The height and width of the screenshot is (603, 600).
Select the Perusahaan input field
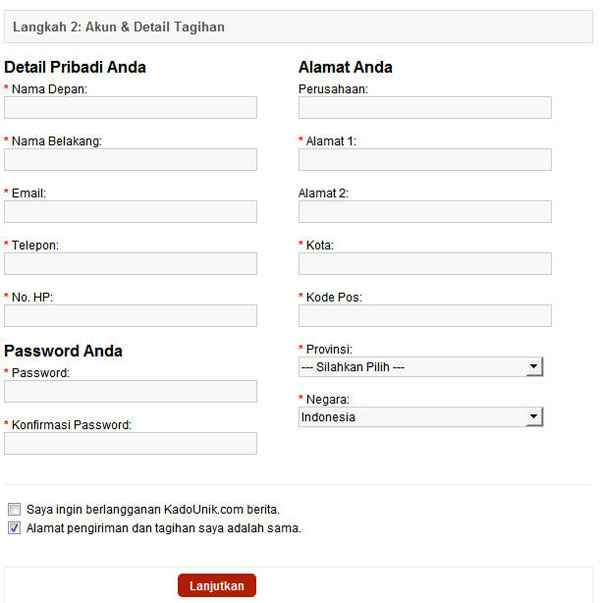pyautogui.click(x=425, y=108)
